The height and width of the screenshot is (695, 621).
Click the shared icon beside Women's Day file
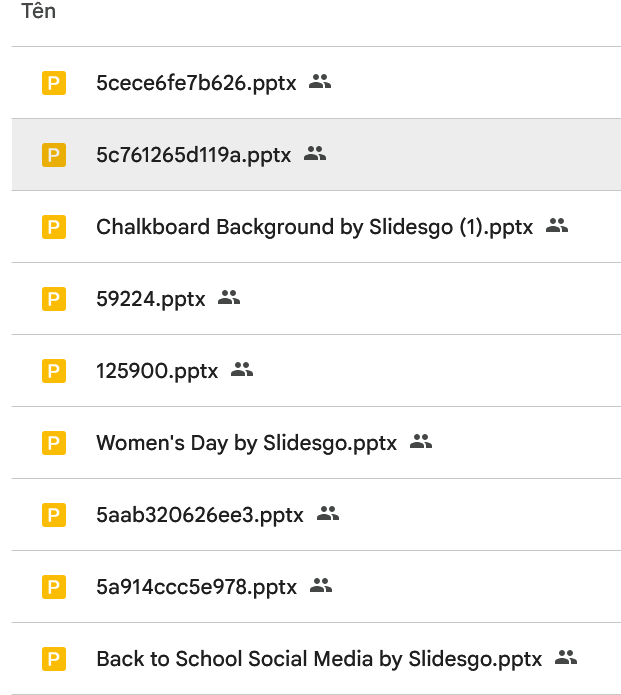(421, 442)
